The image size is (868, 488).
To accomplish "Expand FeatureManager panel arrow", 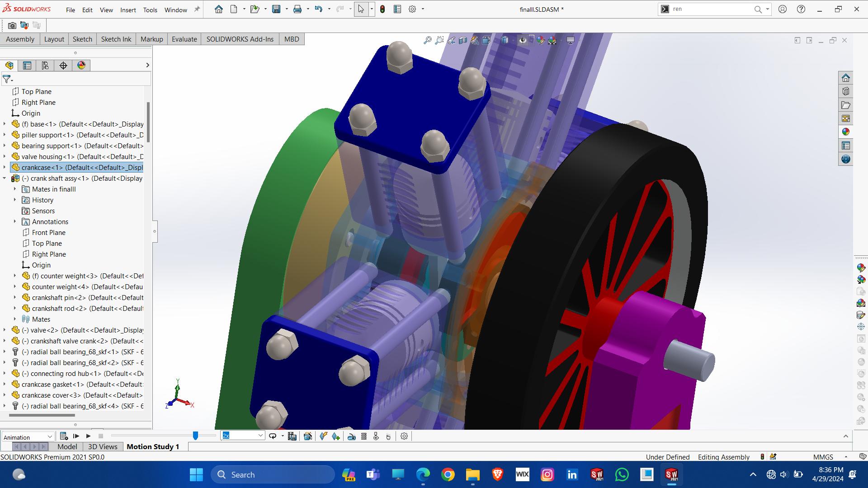I will click(x=147, y=66).
